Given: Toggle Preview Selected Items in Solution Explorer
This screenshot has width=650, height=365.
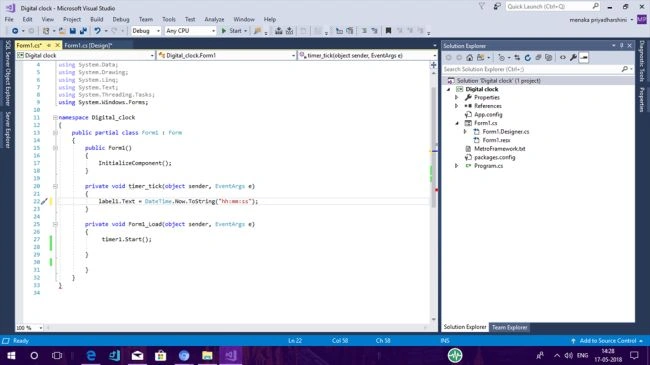Looking at the screenshot, I should tap(584, 58).
